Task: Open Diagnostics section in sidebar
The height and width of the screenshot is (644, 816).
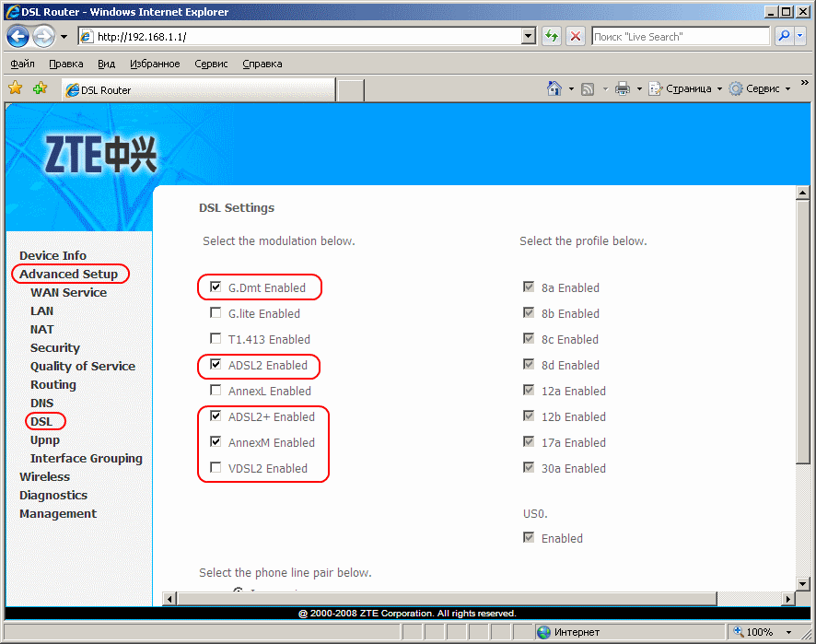Action: point(53,496)
